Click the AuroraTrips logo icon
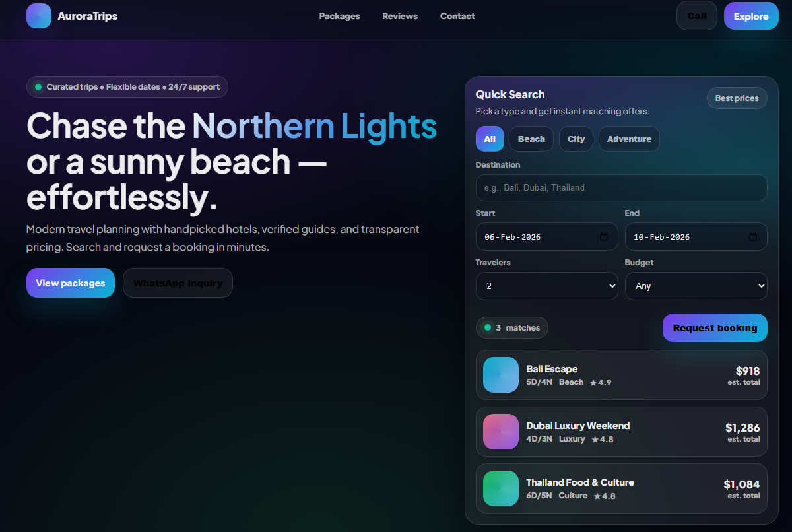The height and width of the screenshot is (532, 792). pos(38,15)
